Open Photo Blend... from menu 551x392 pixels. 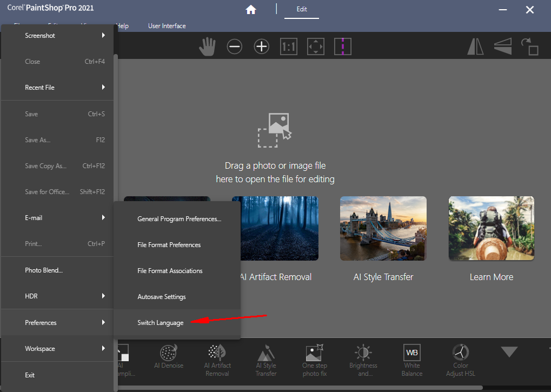click(x=57, y=270)
